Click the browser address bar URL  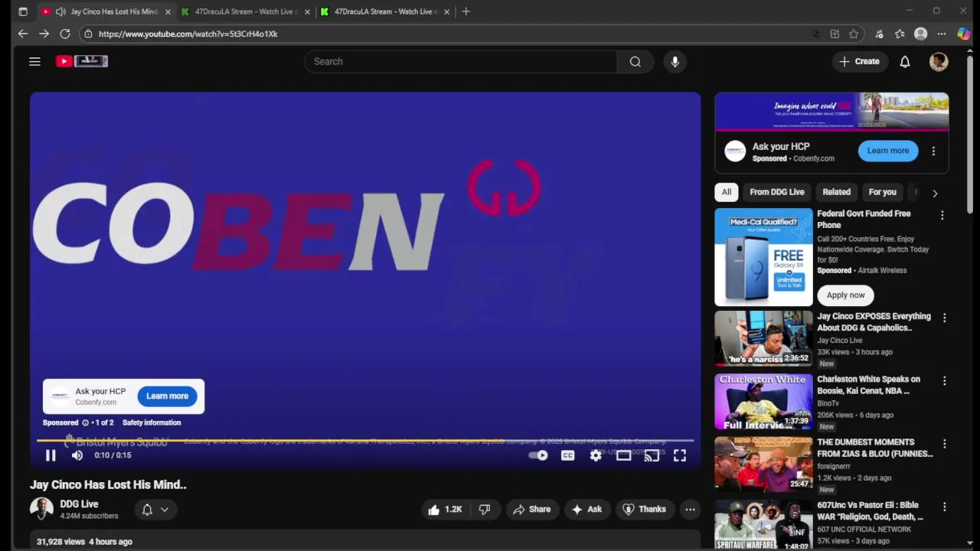[188, 34]
